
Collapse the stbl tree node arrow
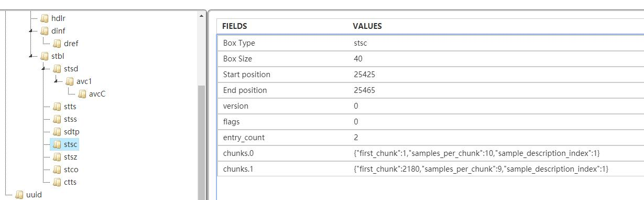[x=31, y=56]
